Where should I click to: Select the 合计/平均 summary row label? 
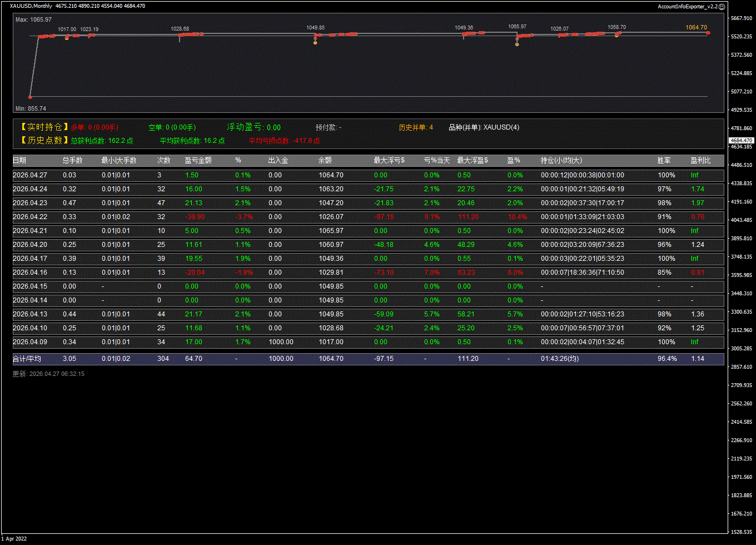(x=27, y=359)
